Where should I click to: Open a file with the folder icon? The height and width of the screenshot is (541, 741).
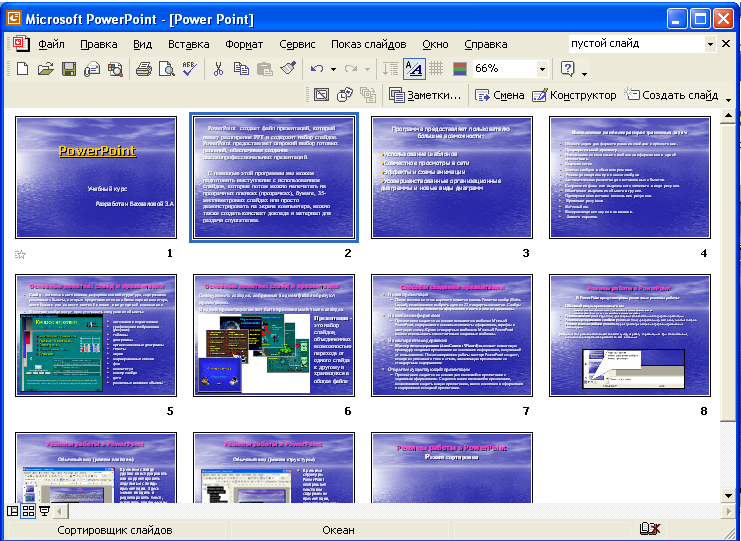click(45, 69)
